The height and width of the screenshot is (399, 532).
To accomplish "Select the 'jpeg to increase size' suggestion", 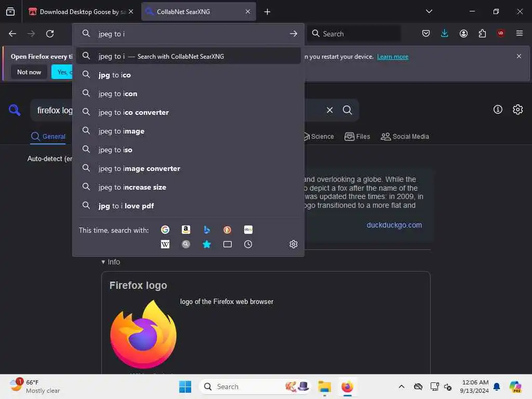I will pyautogui.click(x=188, y=187).
